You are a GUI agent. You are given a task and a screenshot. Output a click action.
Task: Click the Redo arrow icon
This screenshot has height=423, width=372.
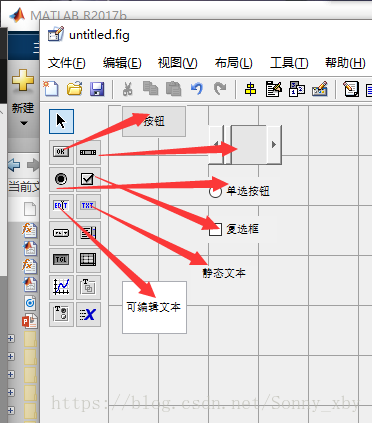pos(220,89)
